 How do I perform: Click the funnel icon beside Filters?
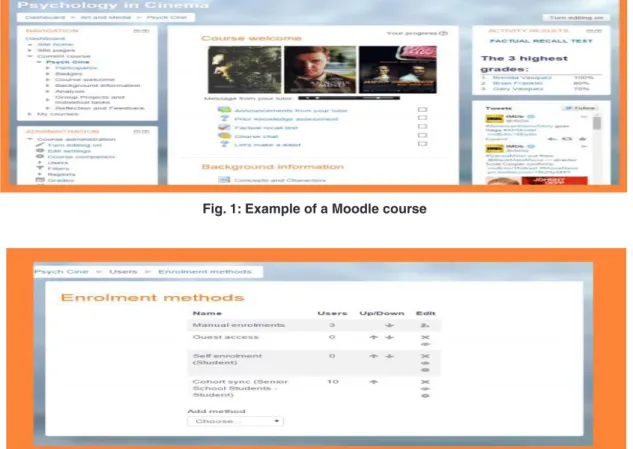click(x=40, y=168)
